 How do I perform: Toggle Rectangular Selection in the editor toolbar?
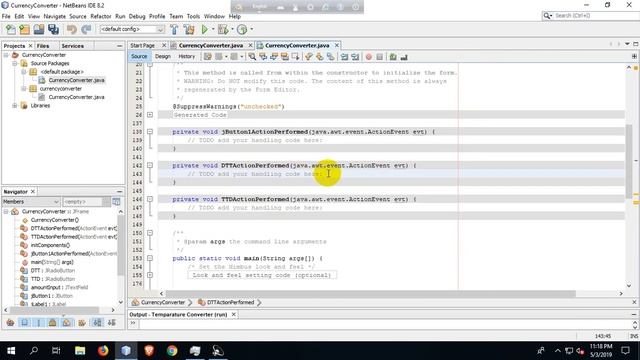click(x=295, y=57)
